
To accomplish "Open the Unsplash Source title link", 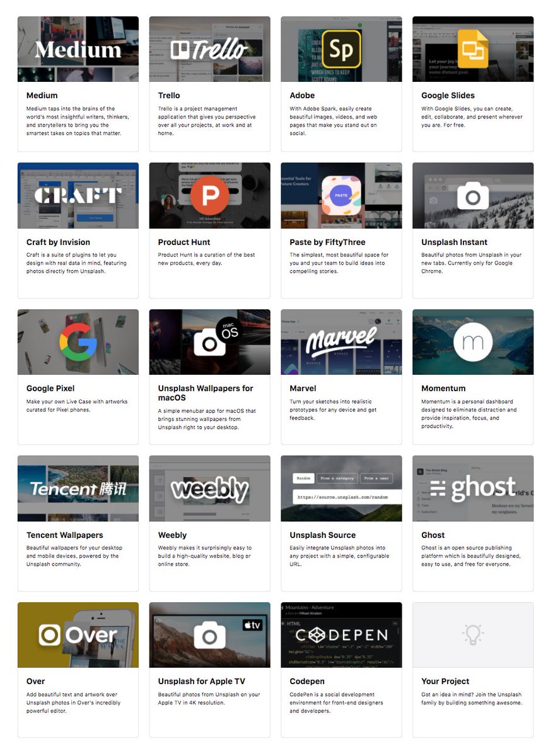I will [x=323, y=535].
